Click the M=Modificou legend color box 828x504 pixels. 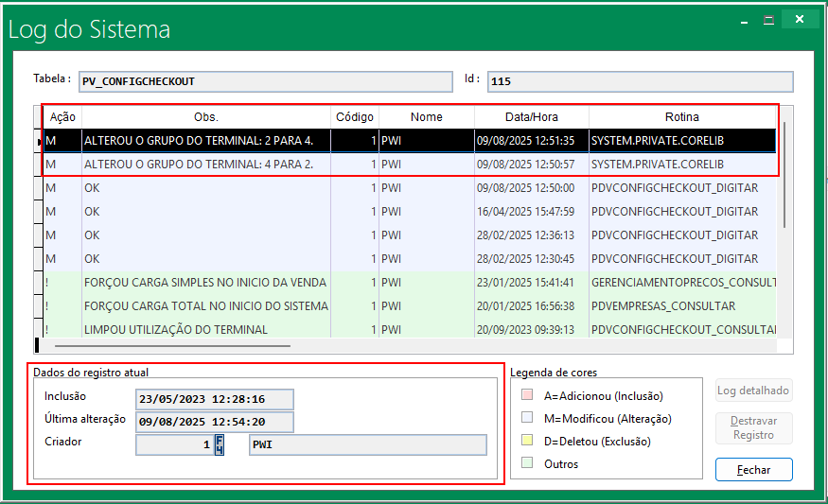coord(528,418)
